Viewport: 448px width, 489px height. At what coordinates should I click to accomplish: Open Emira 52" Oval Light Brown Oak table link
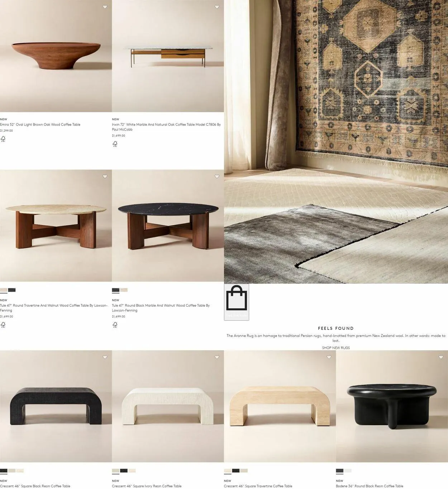click(x=40, y=124)
